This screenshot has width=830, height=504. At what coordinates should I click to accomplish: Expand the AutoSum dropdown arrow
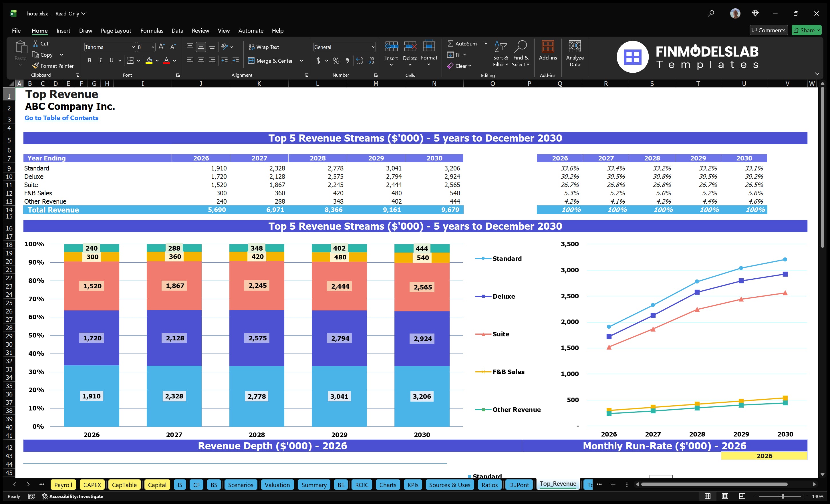[x=486, y=43]
